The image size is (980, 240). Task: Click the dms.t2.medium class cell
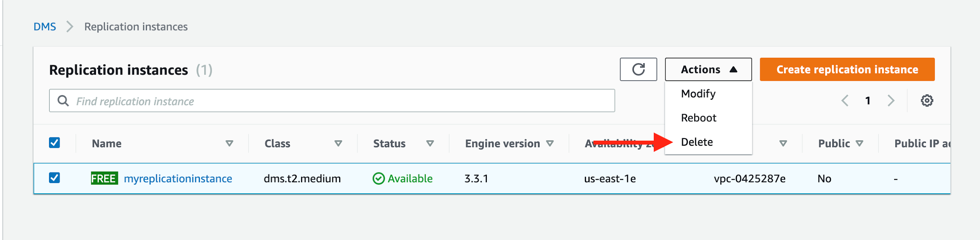pyautogui.click(x=302, y=179)
